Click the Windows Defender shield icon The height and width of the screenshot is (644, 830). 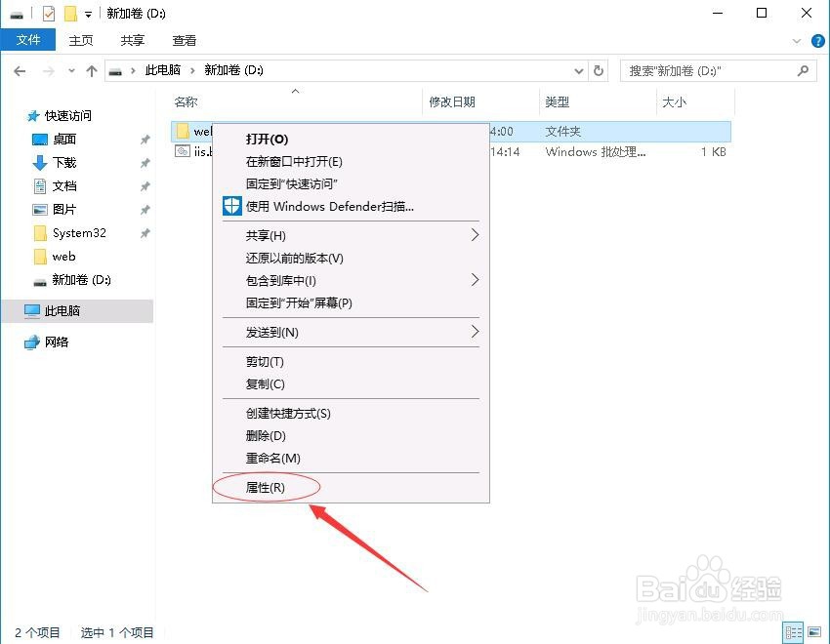tap(231, 206)
